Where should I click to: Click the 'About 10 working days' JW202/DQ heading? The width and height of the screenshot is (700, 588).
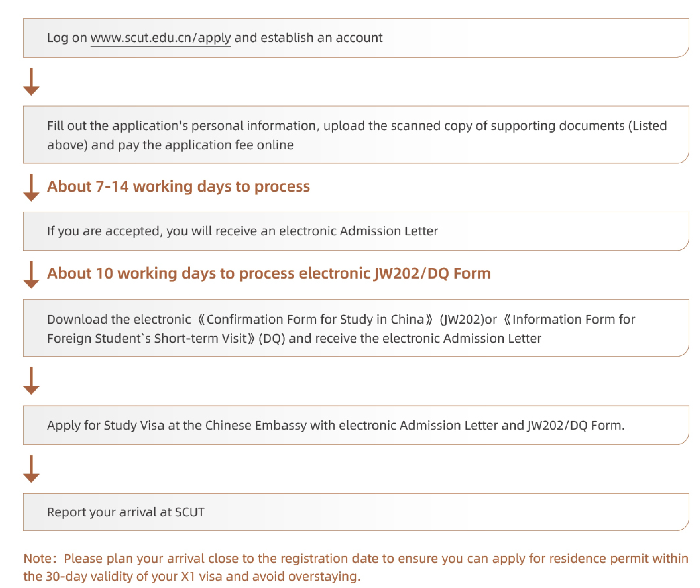pyautogui.click(x=269, y=274)
